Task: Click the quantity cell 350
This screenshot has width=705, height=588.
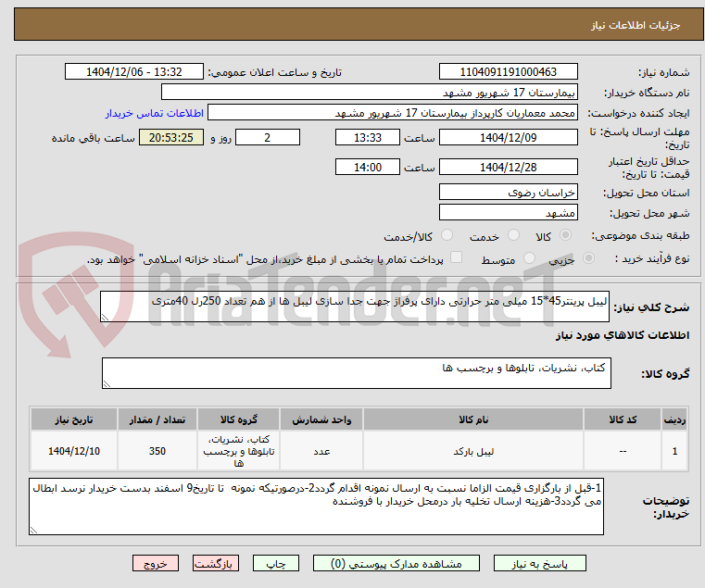Action: (x=157, y=451)
